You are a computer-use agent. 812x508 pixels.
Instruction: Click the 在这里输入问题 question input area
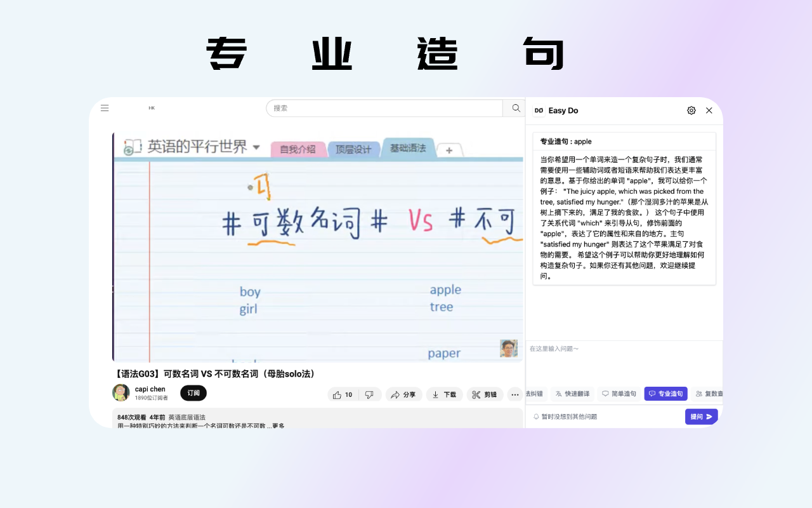[x=624, y=362]
